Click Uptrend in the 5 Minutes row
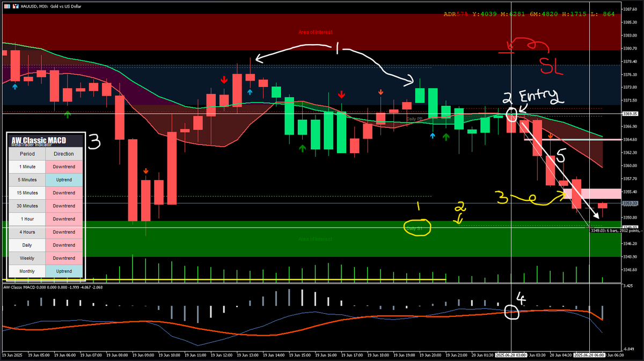Image resolution: width=644 pixels, height=361 pixels. point(64,179)
